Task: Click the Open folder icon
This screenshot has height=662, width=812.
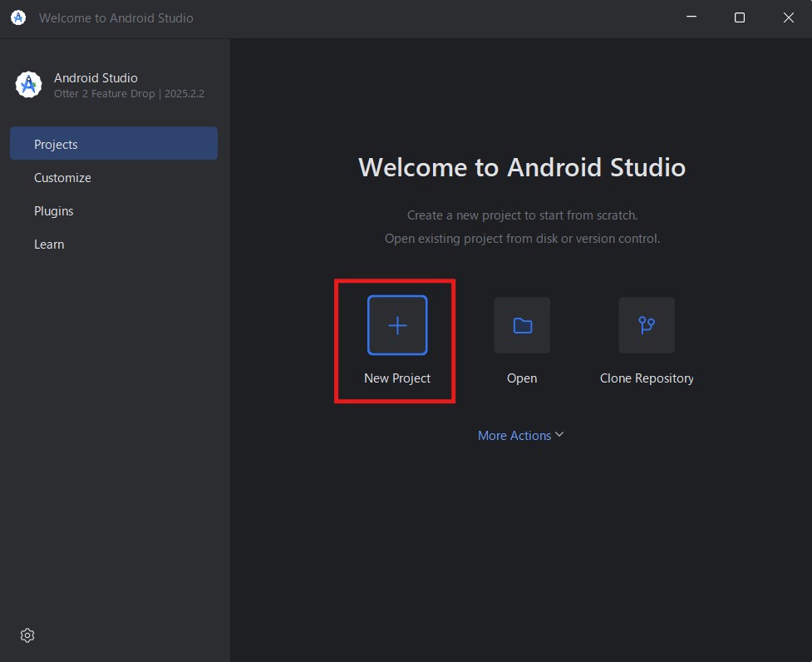Action: (x=522, y=325)
